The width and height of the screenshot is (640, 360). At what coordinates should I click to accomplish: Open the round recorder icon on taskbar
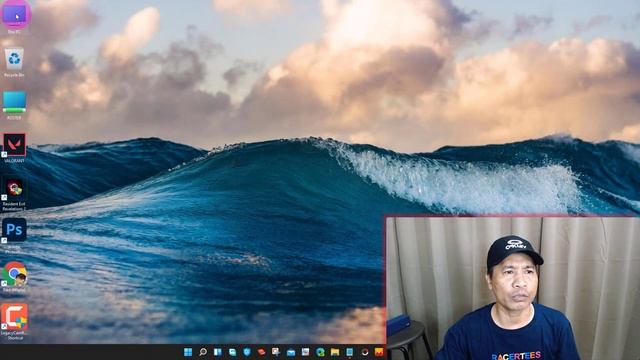364,352
